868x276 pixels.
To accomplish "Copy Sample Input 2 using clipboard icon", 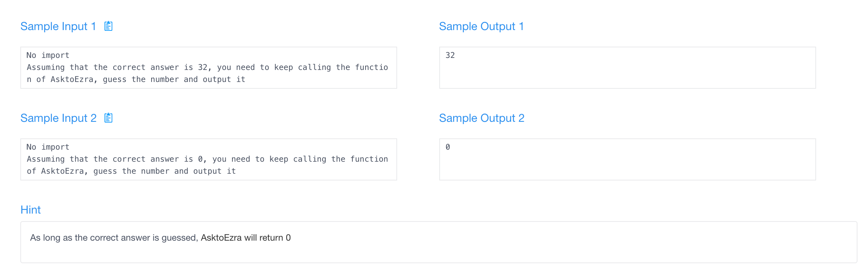I will click(x=108, y=118).
